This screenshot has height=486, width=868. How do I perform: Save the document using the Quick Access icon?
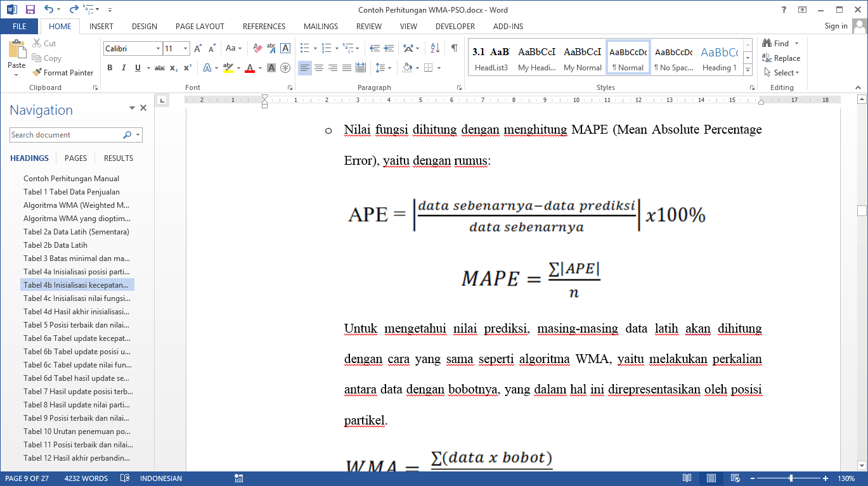point(30,10)
